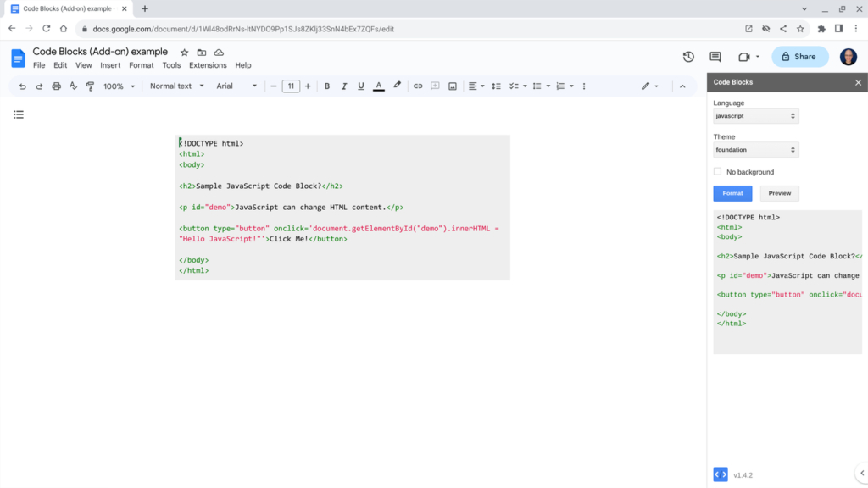
Task: Insert a link using the toolbar
Action: [417, 86]
